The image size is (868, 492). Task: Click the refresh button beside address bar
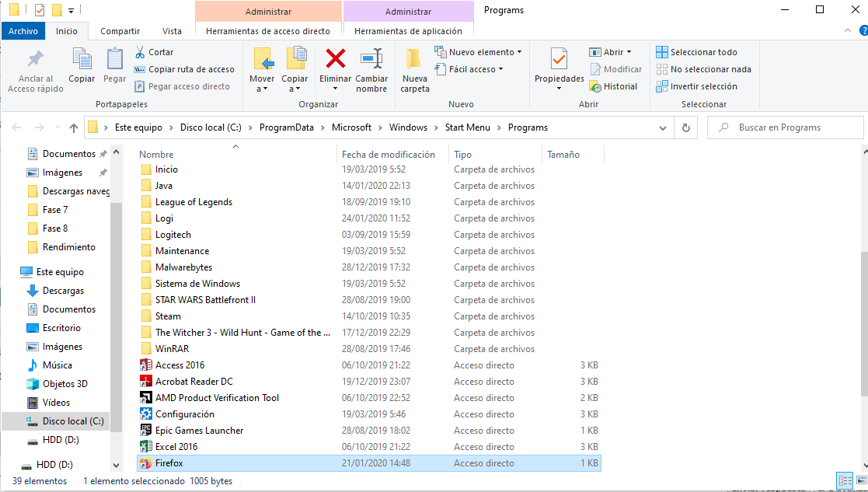point(686,127)
